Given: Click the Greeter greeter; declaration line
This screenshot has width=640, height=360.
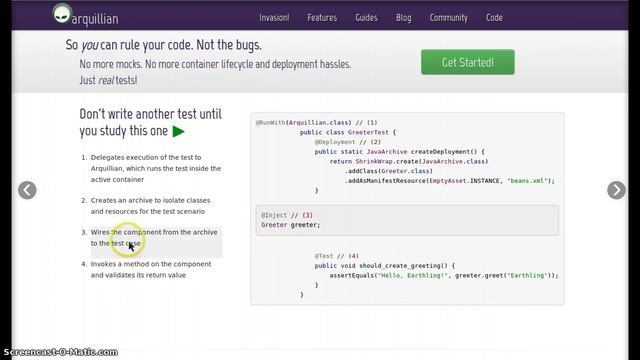Looking at the screenshot, I should (x=291, y=225).
